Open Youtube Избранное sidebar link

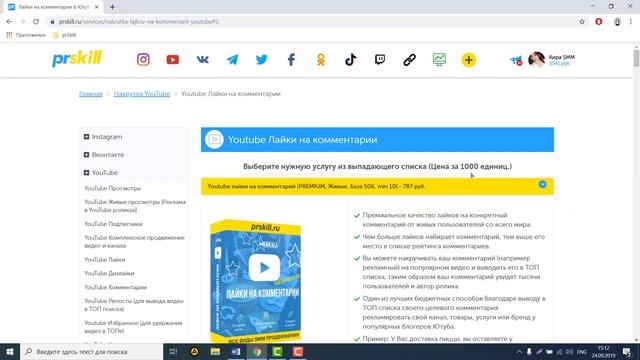pyautogui.click(x=133, y=327)
